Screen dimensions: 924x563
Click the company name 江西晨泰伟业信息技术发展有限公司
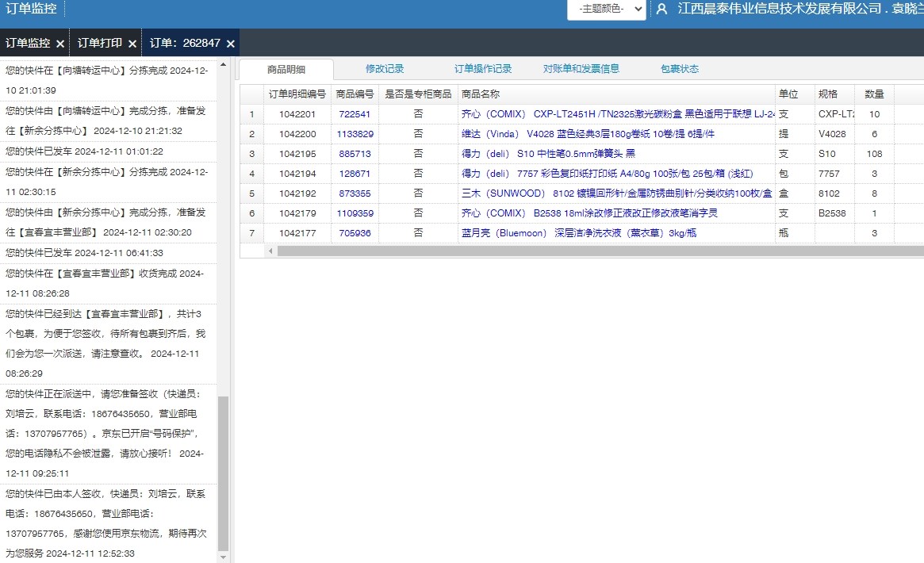pyautogui.click(x=780, y=9)
